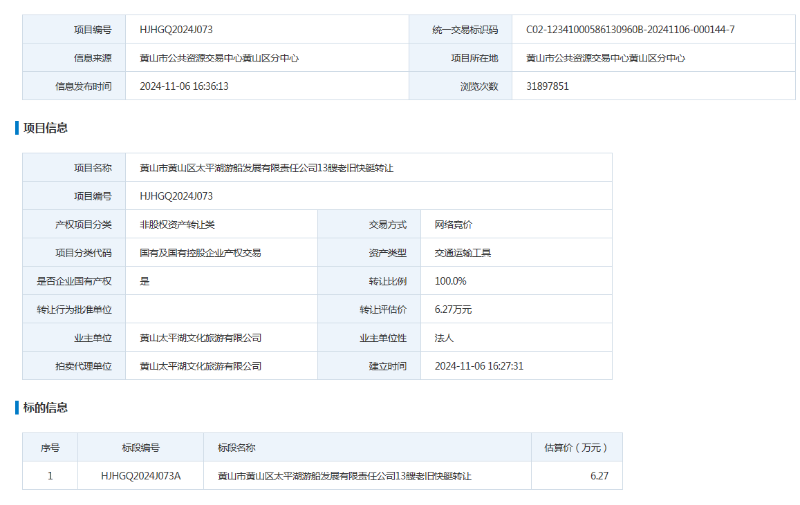The width and height of the screenshot is (800, 505).
Task: Click the view count 31897851
Action: click(547, 86)
